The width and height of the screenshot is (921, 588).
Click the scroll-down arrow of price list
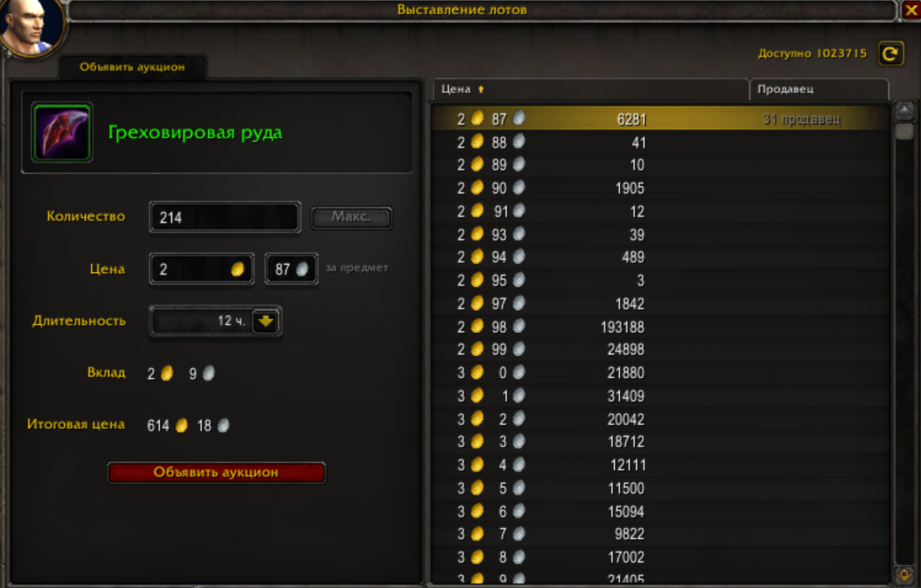coord(904,575)
